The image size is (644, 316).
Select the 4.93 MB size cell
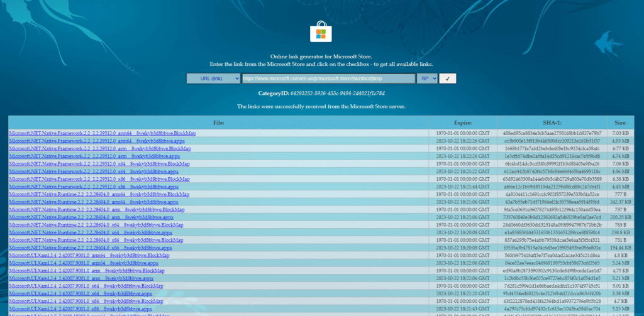[x=621, y=141]
